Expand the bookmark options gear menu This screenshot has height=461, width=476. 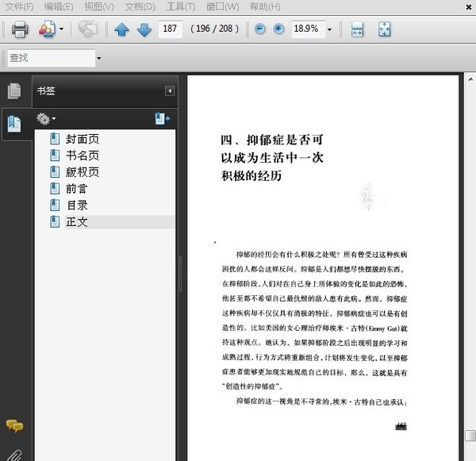[45, 118]
